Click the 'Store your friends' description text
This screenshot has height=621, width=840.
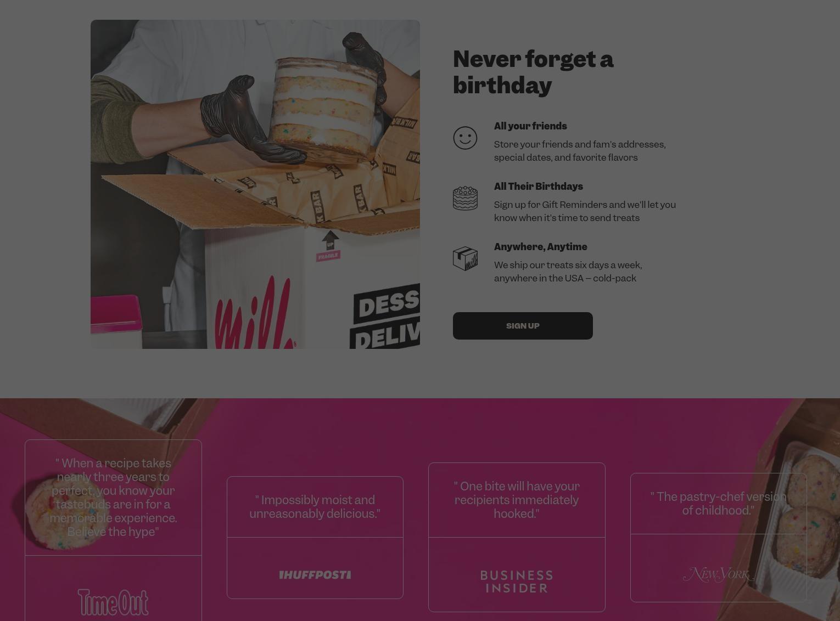click(580, 151)
